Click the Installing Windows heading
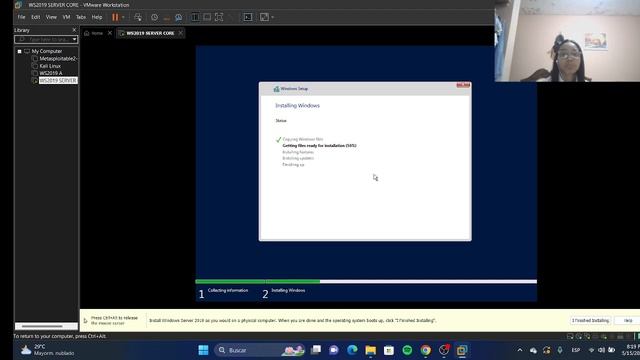The image size is (640, 360). click(x=298, y=106)
